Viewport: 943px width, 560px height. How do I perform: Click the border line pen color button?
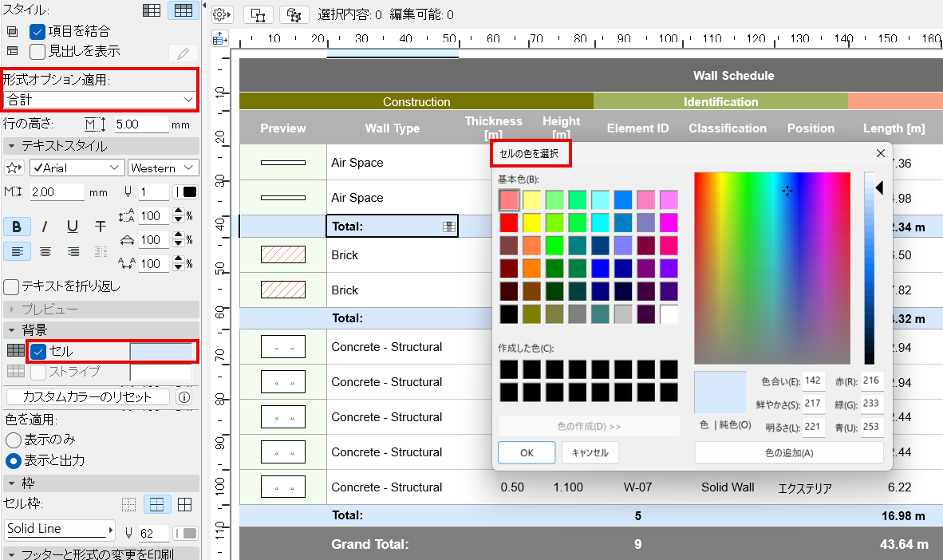[x=186, y=533]
